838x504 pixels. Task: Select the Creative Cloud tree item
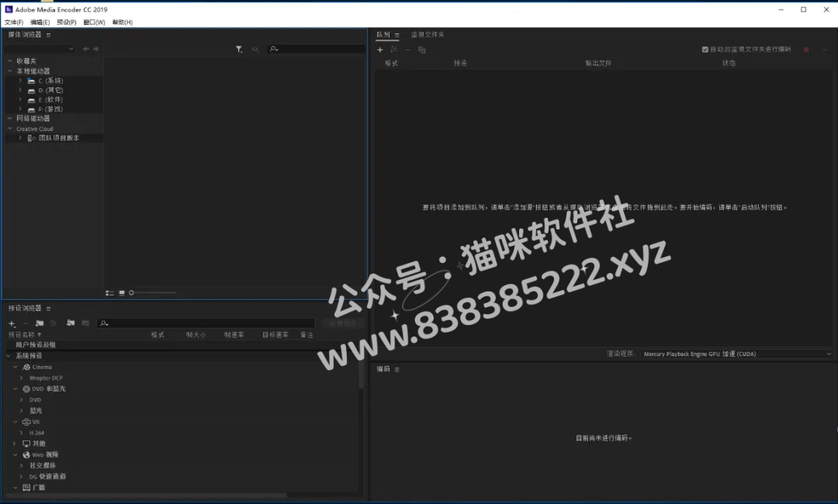tap(35, 129)
